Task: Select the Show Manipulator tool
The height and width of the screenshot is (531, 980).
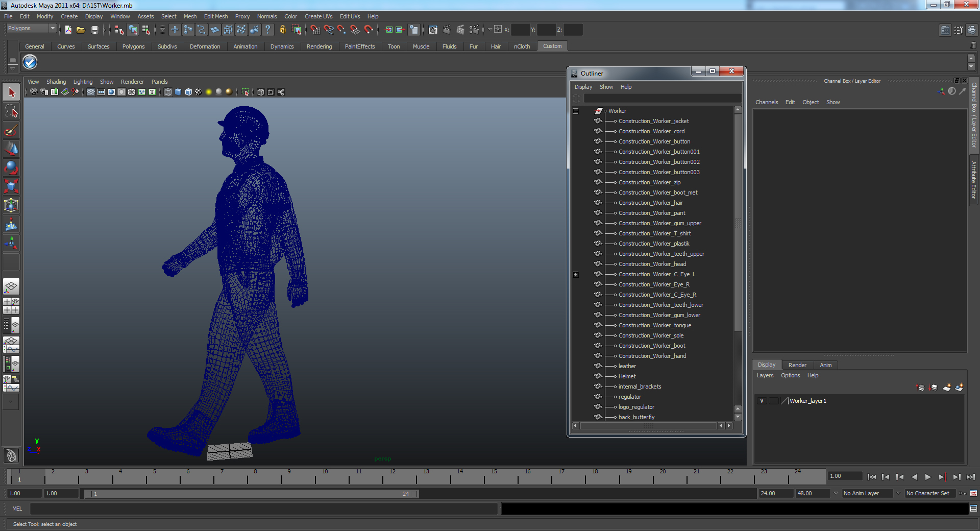Action: coord(11,244)
